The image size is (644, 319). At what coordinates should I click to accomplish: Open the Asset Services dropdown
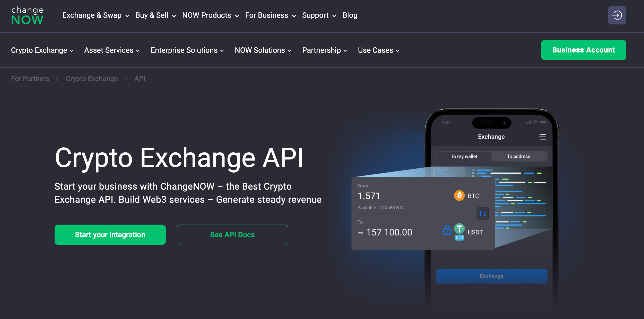112,50
